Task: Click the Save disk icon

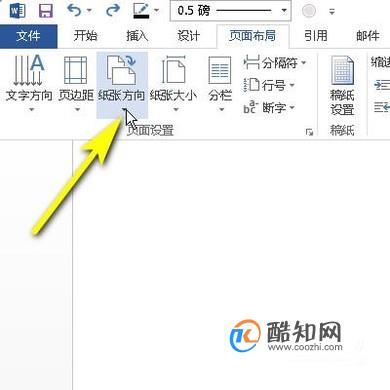Action: 46,11
